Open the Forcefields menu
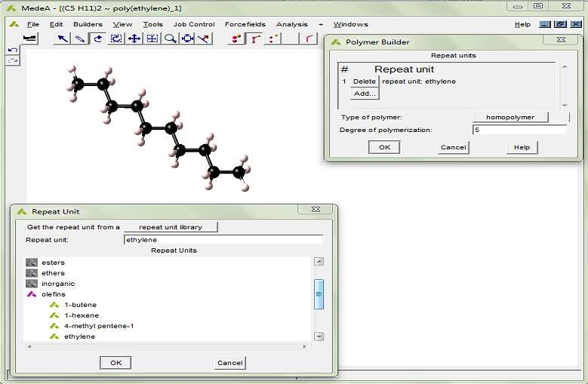Screen dimensions: 588x384 pos(245,24)
